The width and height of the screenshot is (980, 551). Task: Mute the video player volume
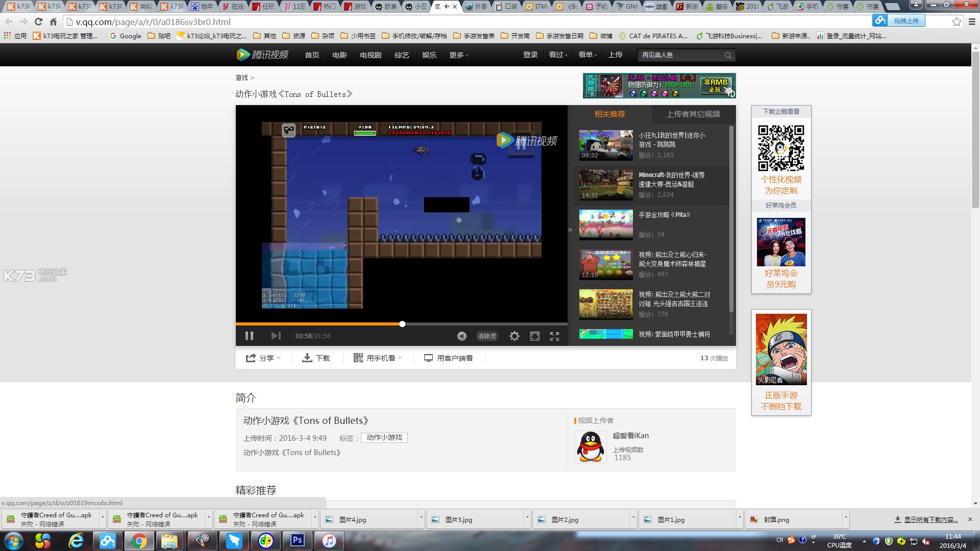click(x=461, y=336)
